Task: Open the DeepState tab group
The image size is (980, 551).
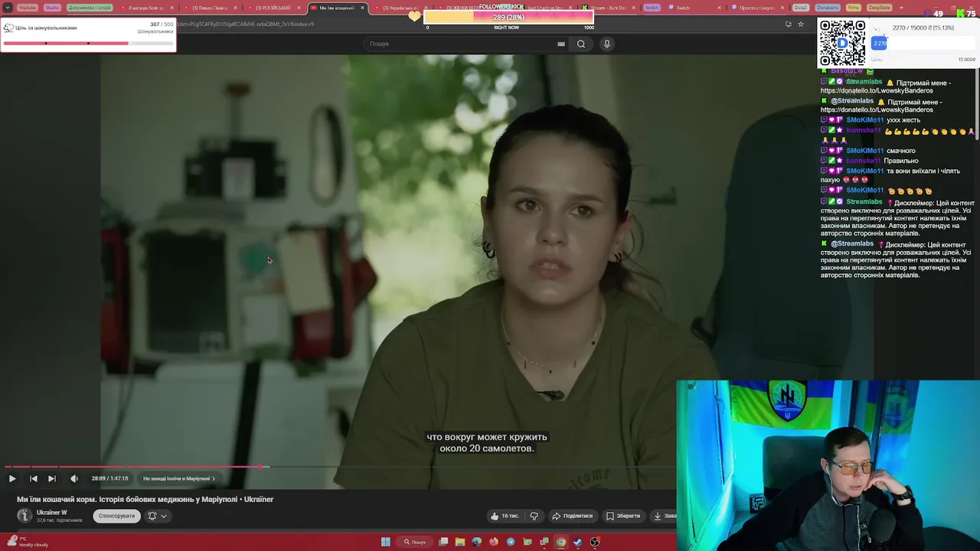Action: tap(880, 8)
